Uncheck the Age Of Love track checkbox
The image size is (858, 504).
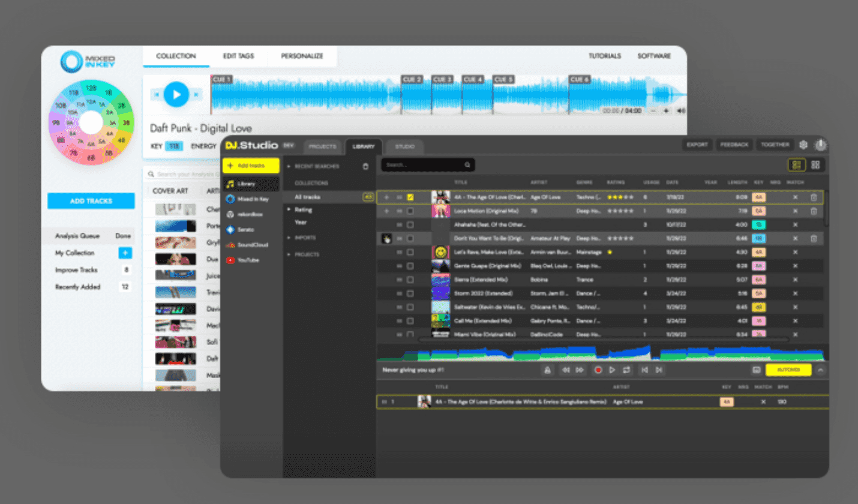pos(410,197)
